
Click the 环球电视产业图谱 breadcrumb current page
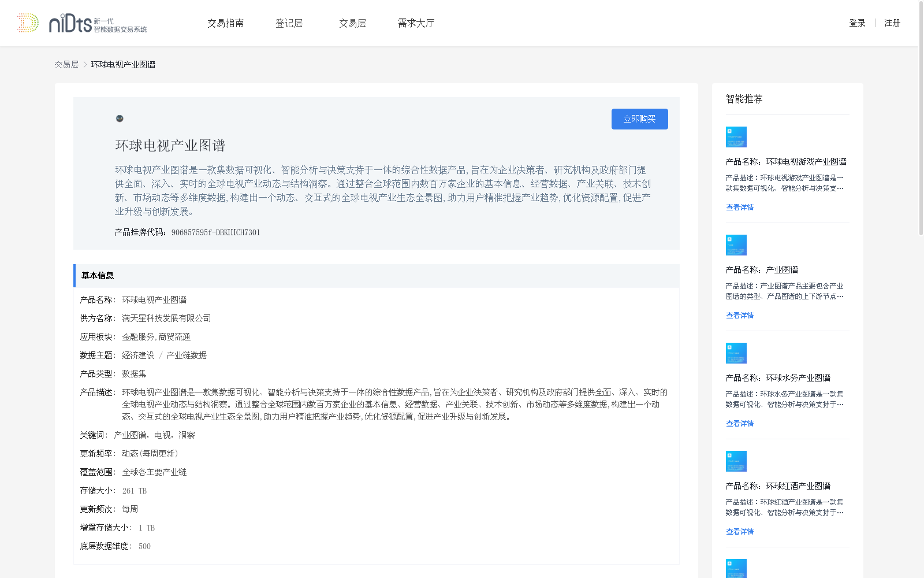tap(123, 65)
